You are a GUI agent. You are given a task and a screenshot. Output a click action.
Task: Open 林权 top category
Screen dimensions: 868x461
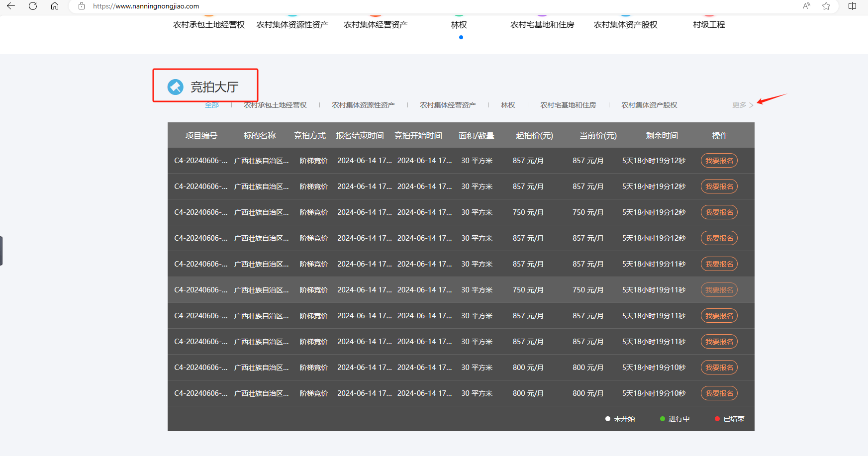459,24
